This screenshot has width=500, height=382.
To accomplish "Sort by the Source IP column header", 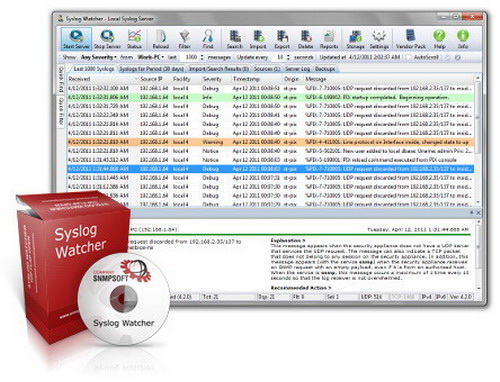I will pyautogui.click(x=155, y=79).
